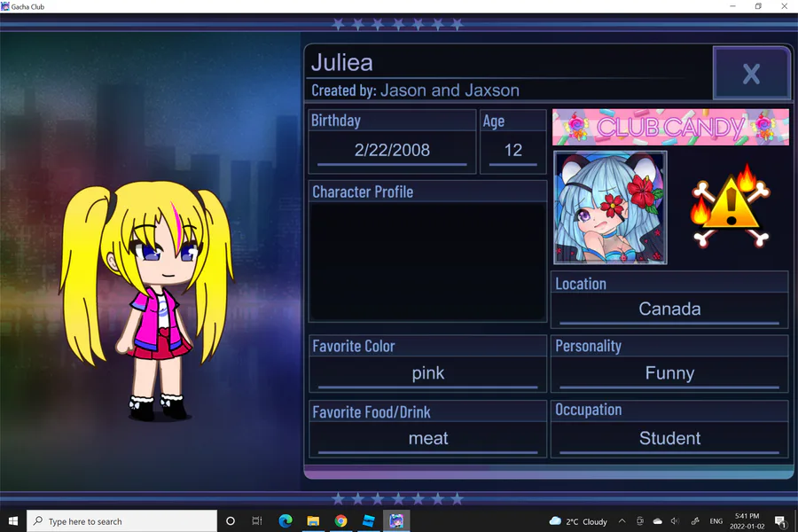Launch Google Chrome from the taskbar
This screenshot has height=532, width=798.
[x=341, y=520]
